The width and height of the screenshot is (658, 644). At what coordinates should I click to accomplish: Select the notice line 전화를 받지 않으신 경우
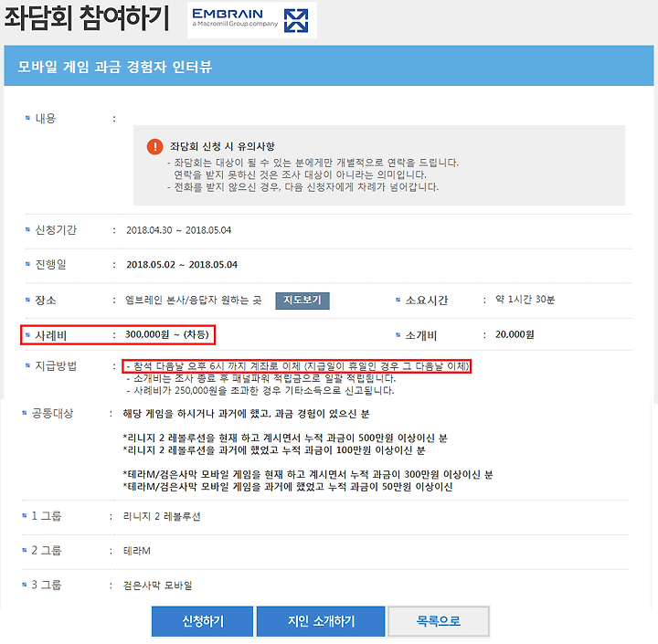(302, 187)
